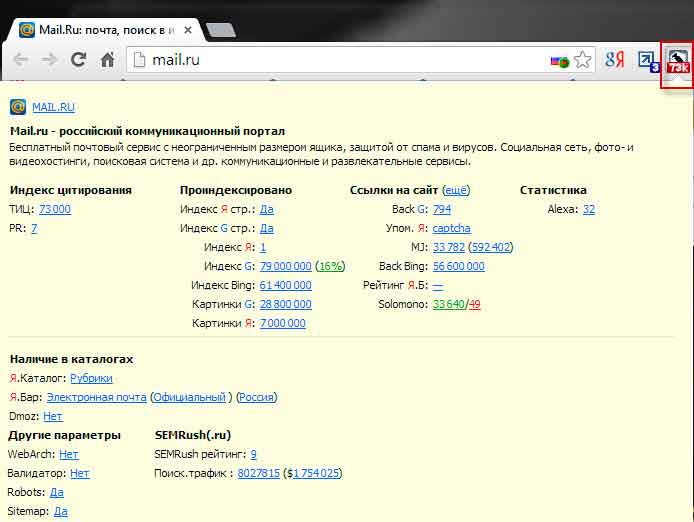
Task: Open Back Bing value 56 600 000
Action: [x=459, y=266]
